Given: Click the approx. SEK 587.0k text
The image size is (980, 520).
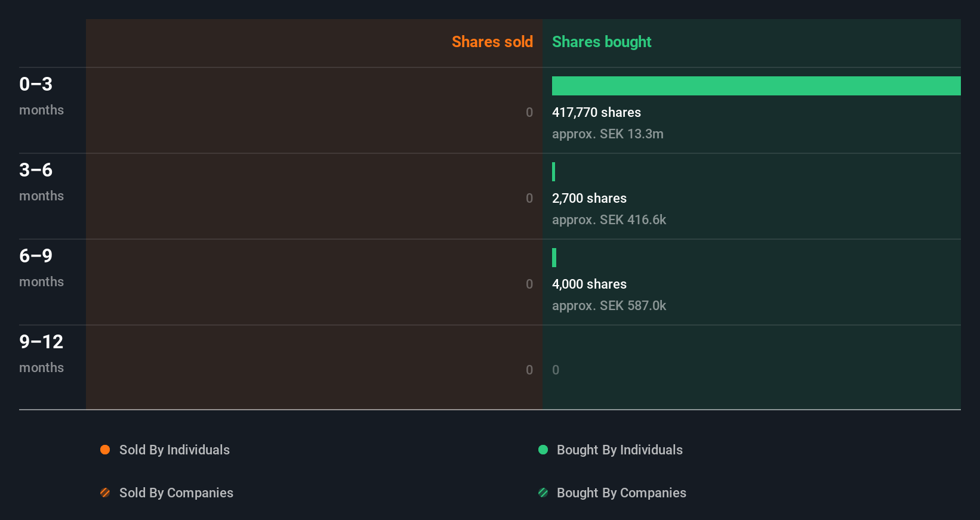Looking at the screenshot, I should point(609,305).
